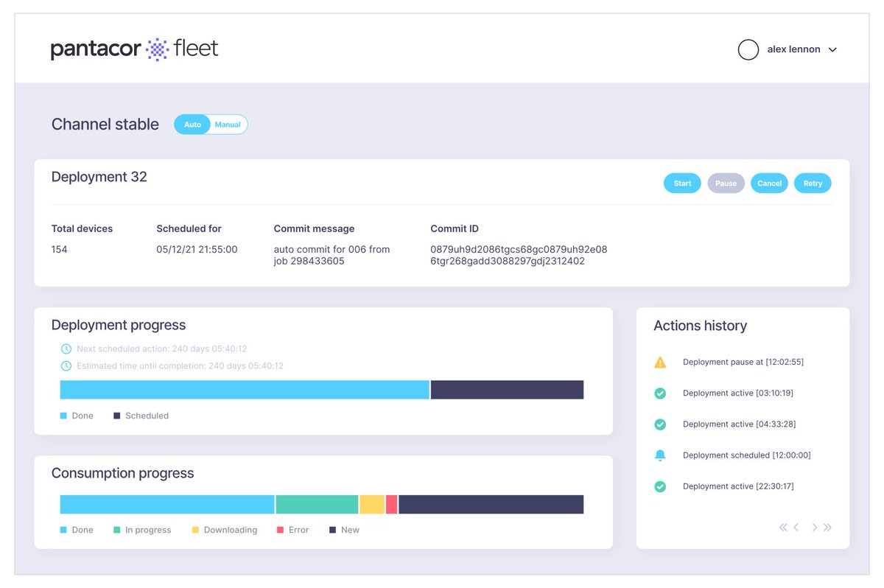
Task: Start Deployment 32
Action: click(682, 183)
